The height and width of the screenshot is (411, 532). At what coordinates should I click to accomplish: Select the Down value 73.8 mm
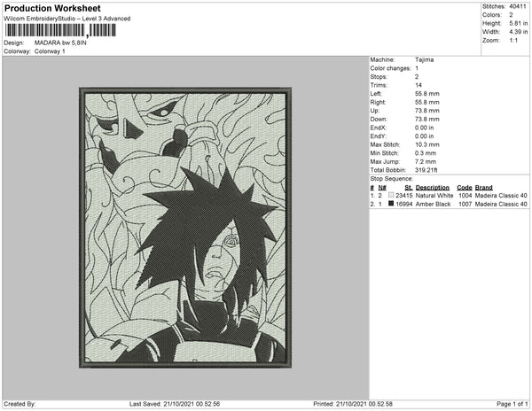point(427,119)
